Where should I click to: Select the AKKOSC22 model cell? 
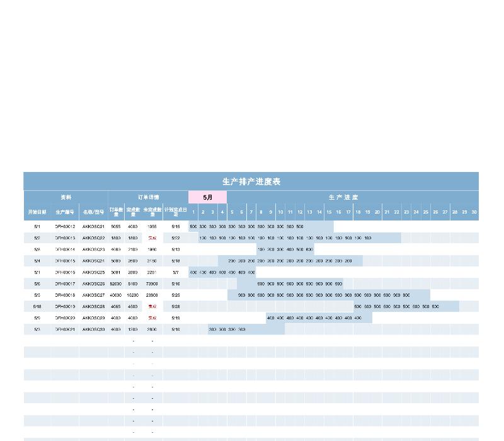click(x=93, y=238)
